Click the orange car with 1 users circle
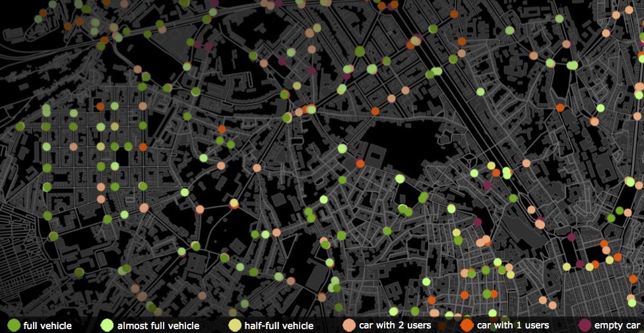 (x=467, y=325)
